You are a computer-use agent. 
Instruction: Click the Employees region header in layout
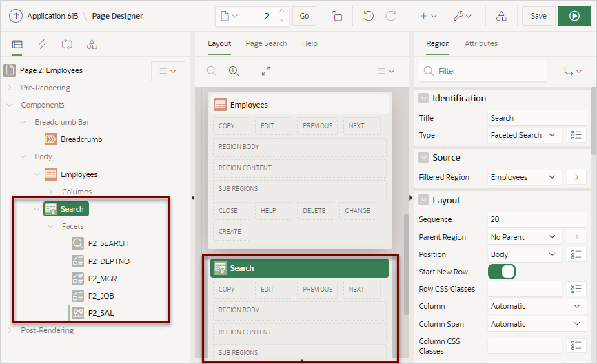[x=300, y=104]
